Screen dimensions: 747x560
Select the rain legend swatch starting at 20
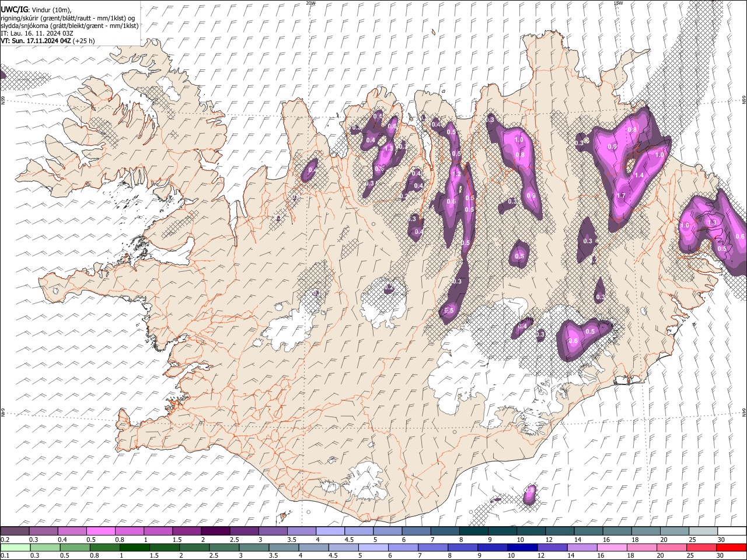click(672, 547)
